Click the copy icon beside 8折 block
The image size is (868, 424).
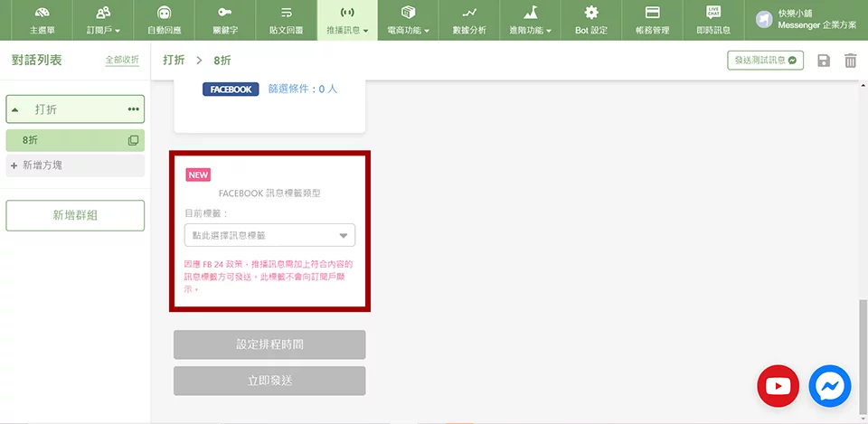133,140
